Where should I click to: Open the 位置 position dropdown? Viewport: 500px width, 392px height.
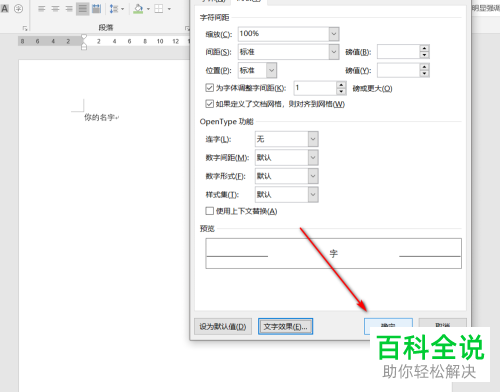pos(272,70)
